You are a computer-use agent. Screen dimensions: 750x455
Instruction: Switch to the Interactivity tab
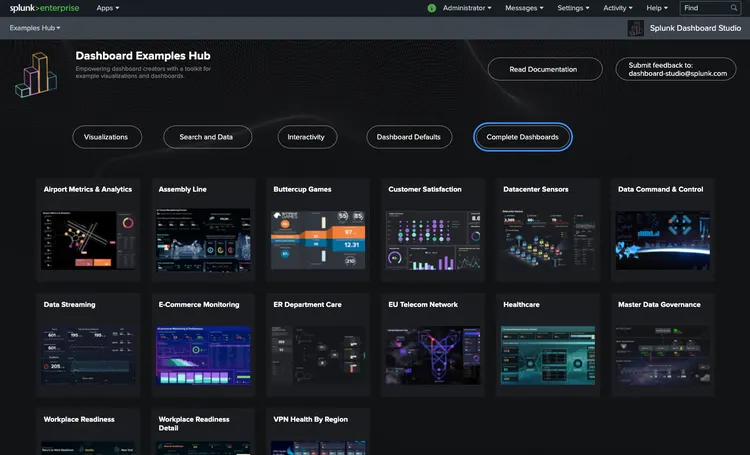(306, 137)
